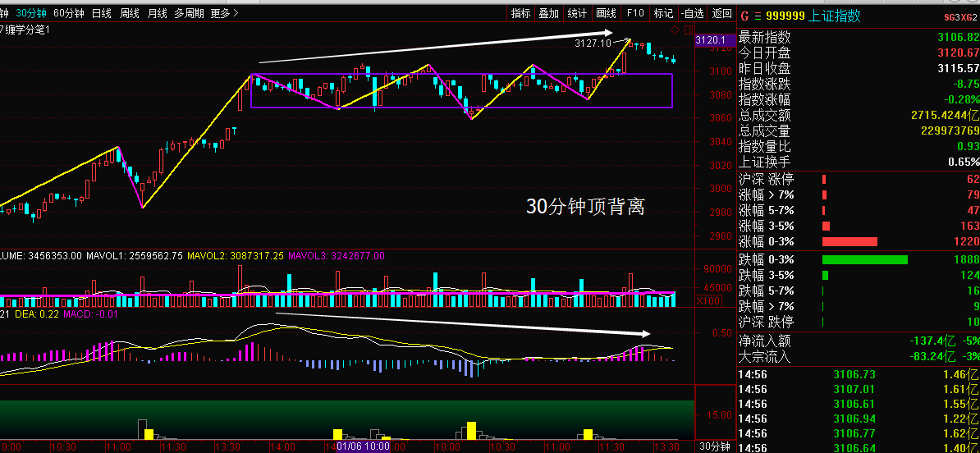980x453 pixels.
Task: Select the tick row with price 3106.94
Action: pos(859,419)
